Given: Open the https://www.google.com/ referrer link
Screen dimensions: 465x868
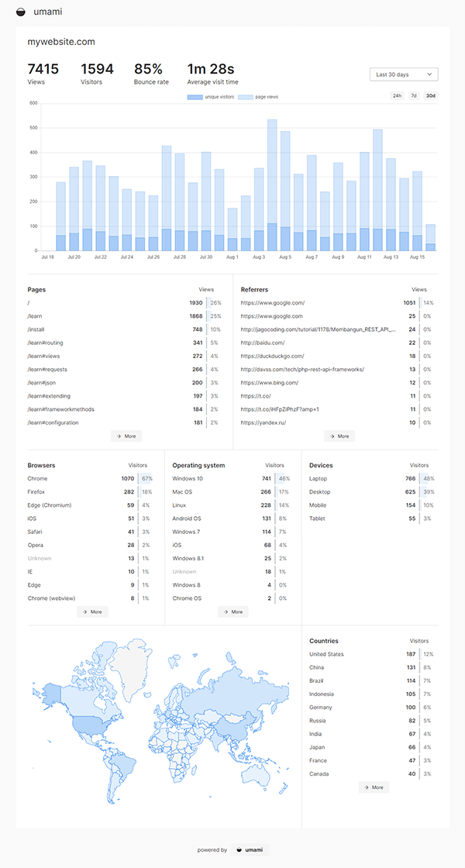Looking at the screenshot, I should (272, 303).
